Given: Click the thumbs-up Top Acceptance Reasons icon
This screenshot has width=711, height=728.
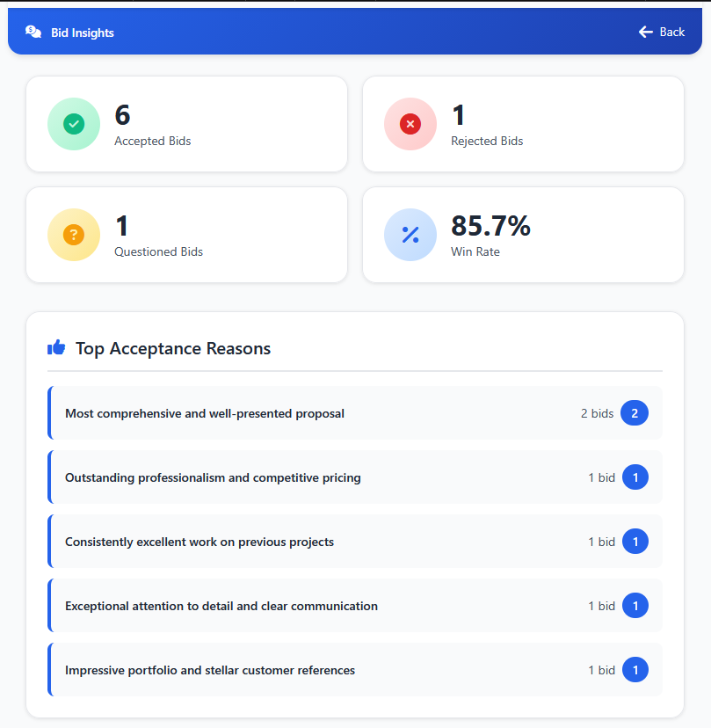Looking at the screenshot, I should point(55,347).
